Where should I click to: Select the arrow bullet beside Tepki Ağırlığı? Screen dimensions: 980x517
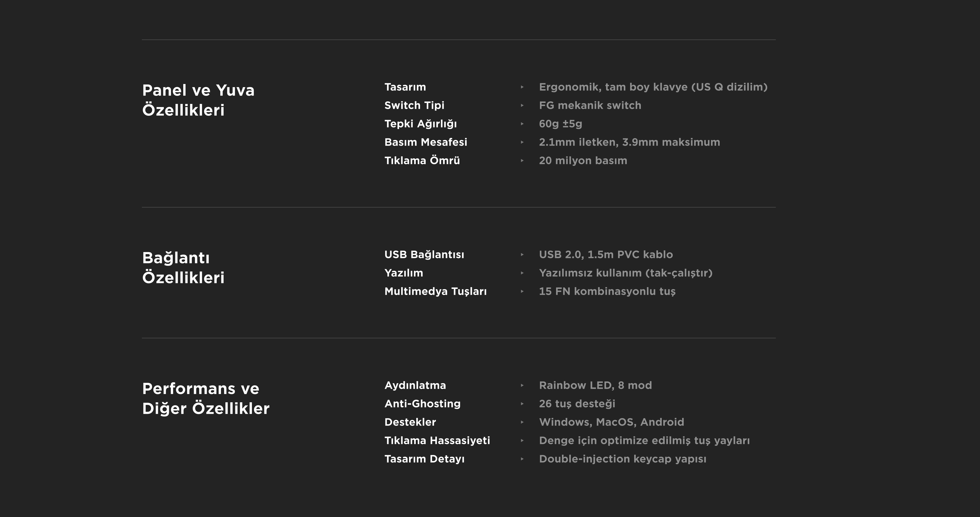click(x=522, y=124)
